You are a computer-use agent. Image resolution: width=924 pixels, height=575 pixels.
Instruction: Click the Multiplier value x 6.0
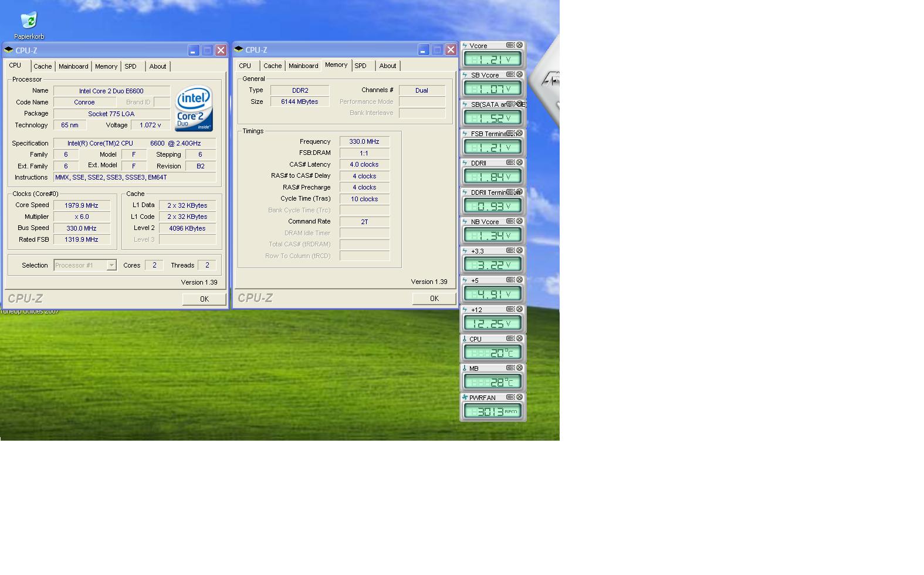point(82,217)
